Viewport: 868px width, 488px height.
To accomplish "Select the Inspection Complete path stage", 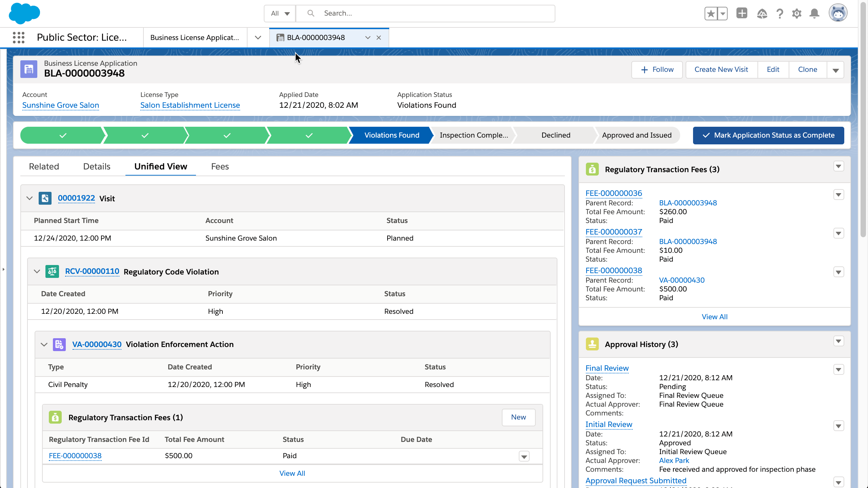I will click(x=473, y=135).
